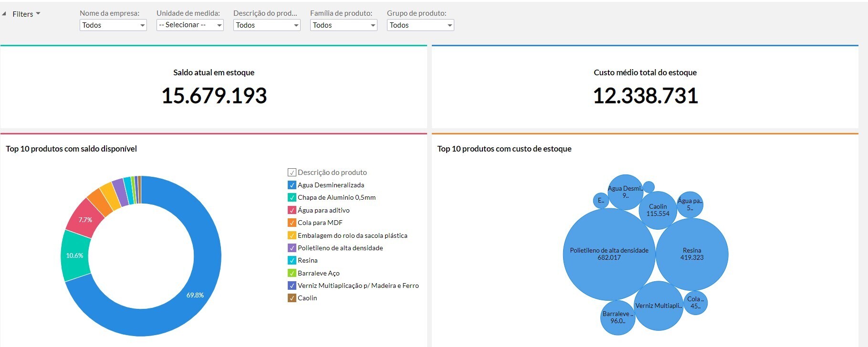Viewport: 868px width, 347px height.
Task: Click the 69.8% blue donut segment
Action: [x=195, y=295]
